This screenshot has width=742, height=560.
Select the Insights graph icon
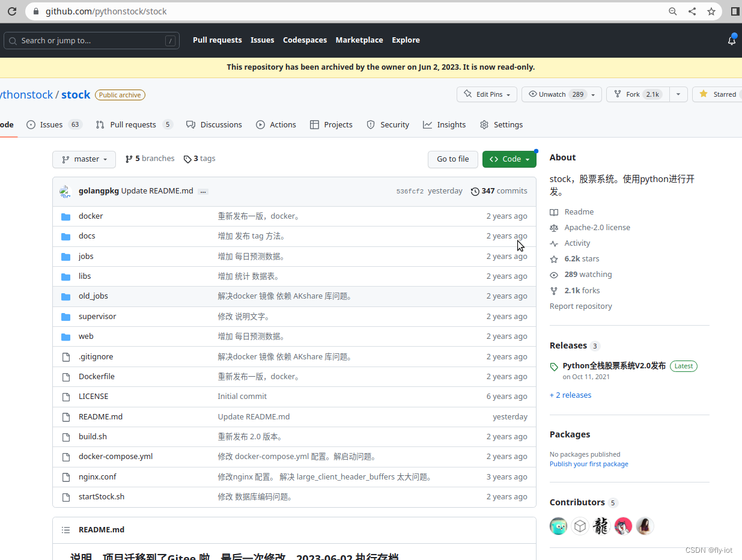pos(427,124)
